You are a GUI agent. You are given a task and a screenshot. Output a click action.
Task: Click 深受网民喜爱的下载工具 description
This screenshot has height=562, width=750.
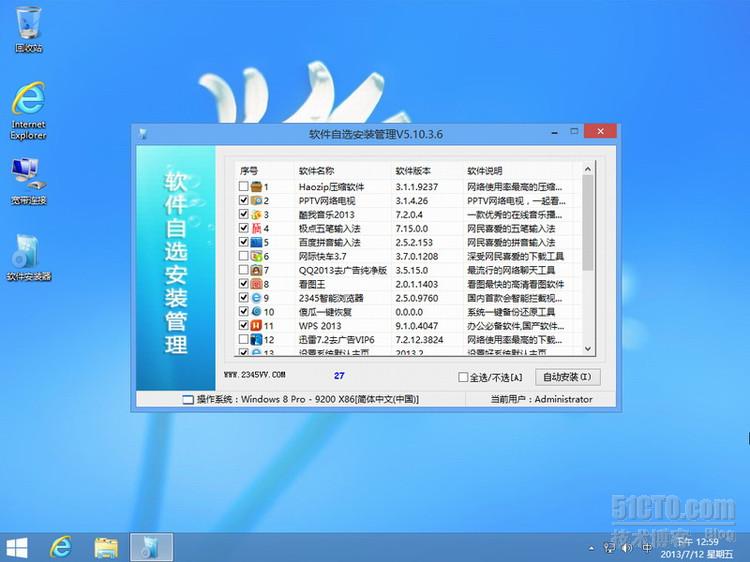point(516,256)
